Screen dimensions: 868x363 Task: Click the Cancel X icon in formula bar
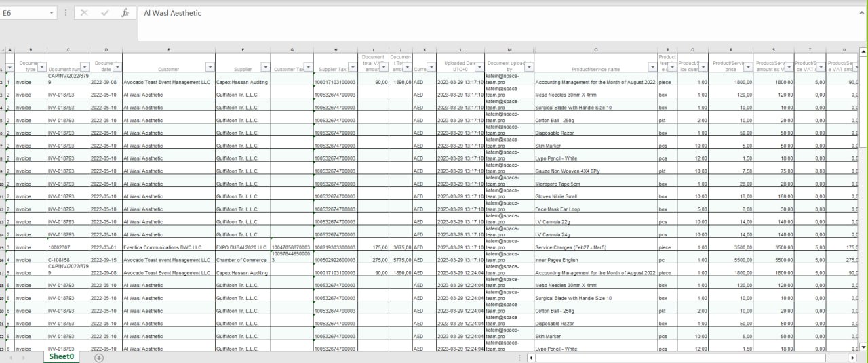tap(84, 13)
